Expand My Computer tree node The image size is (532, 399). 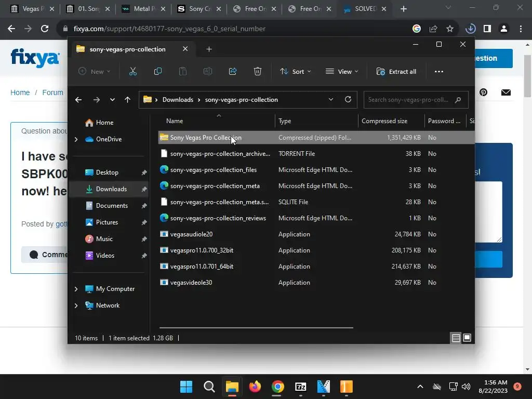coord(76,289)
